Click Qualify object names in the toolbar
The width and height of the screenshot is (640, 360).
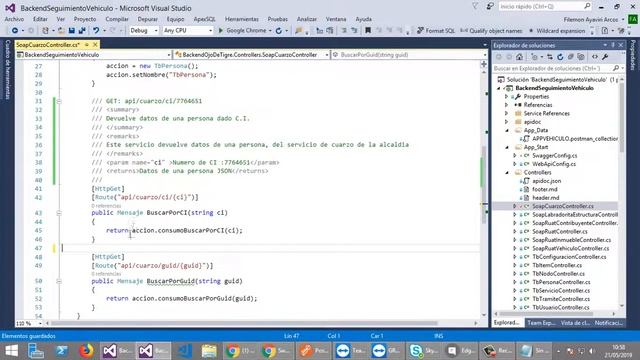tap(491, 31)
